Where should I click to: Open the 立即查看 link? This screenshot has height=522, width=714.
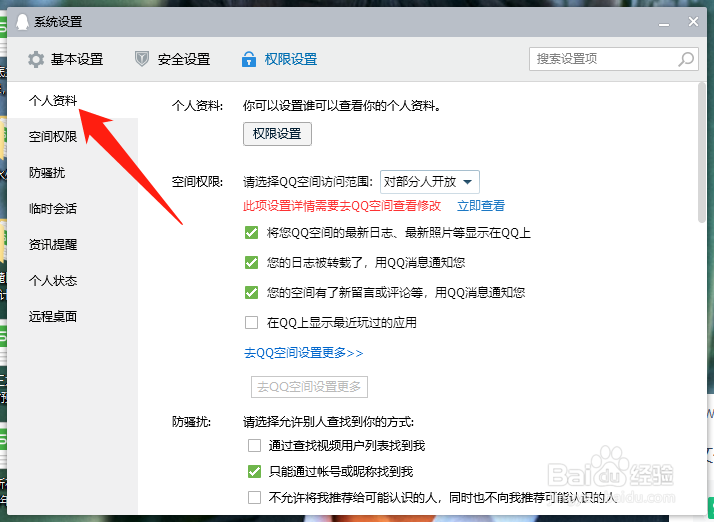[481, 206]
